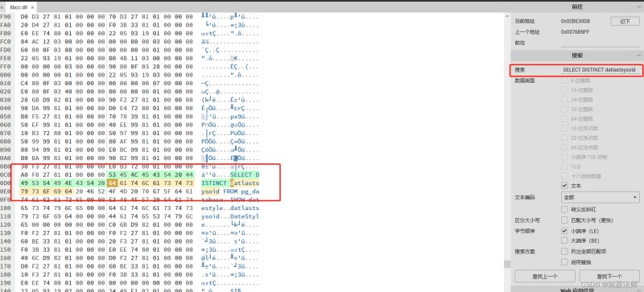Viewport: 644px width, 292px height.
Task: Toggle 小端序 (LE) byte order
Action: coord(564,231)
